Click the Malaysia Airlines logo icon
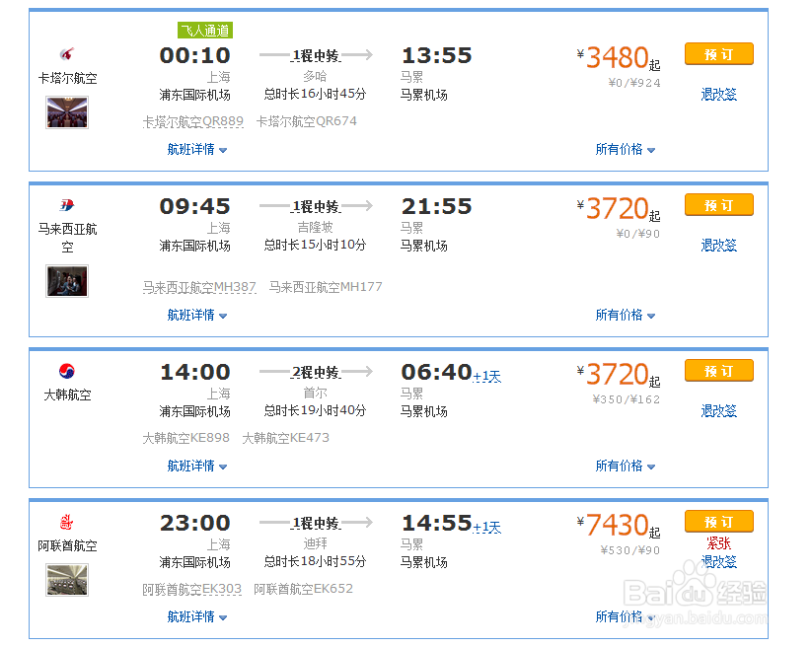The image size is (812, 647). [67, 205]
